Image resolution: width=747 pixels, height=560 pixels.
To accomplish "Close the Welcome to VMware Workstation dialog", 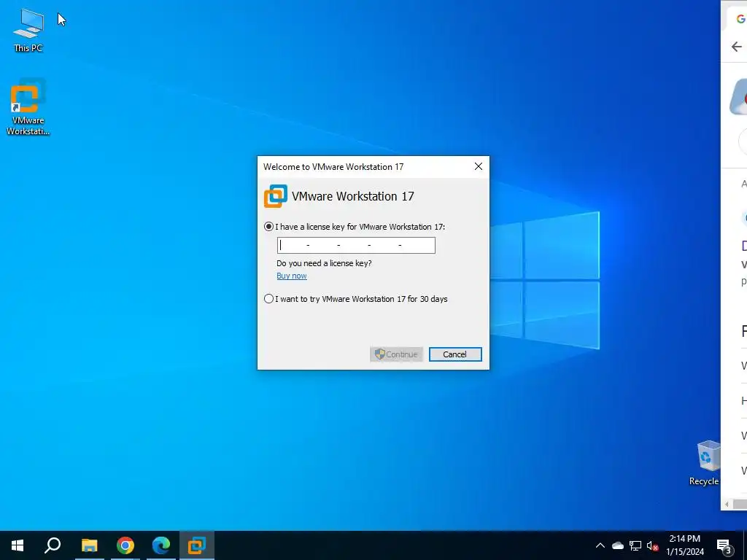I will pyautogui.click(x=479, y=166).
